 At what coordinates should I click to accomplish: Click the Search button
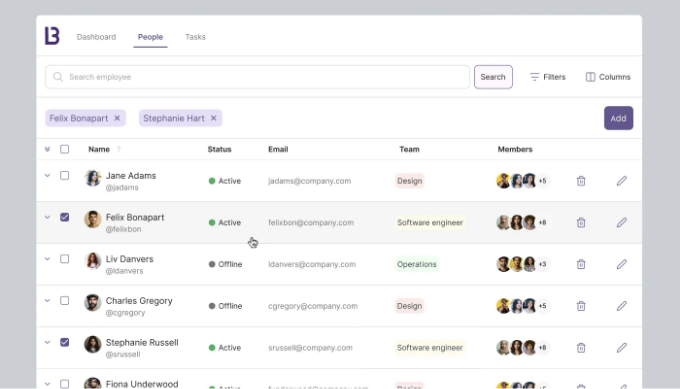tap(493, 77)
